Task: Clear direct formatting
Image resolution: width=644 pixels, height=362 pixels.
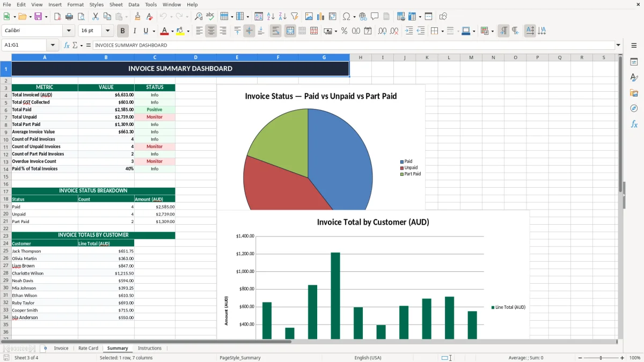Action: pyautogui.click(x=149, y=17)
